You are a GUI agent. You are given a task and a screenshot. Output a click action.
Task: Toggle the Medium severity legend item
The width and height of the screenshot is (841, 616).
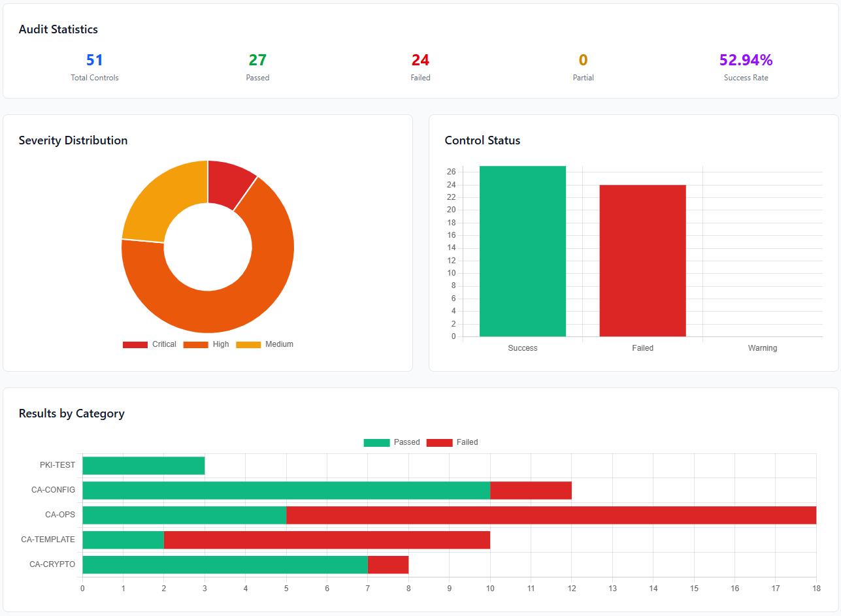pos(265,344)
